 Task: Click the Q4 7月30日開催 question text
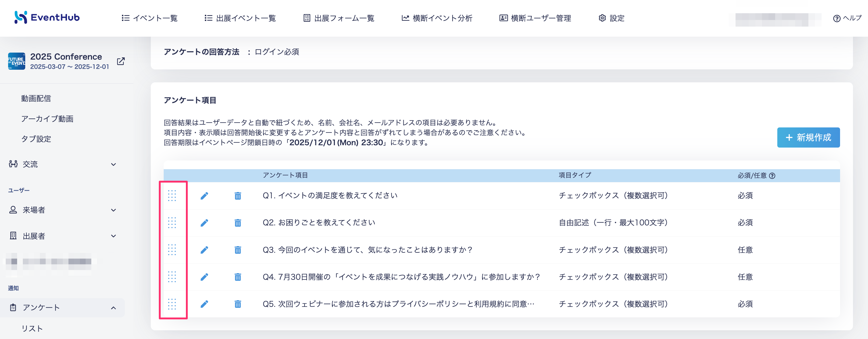[x=401, y=277]
